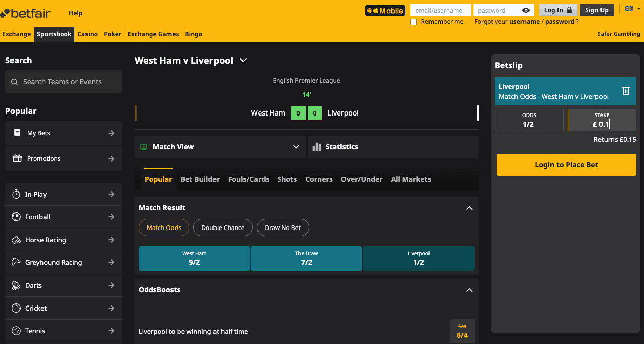Click the Match View screen icon
The image size is (644, 344).
pyautogui.click(x=144, y=147)
